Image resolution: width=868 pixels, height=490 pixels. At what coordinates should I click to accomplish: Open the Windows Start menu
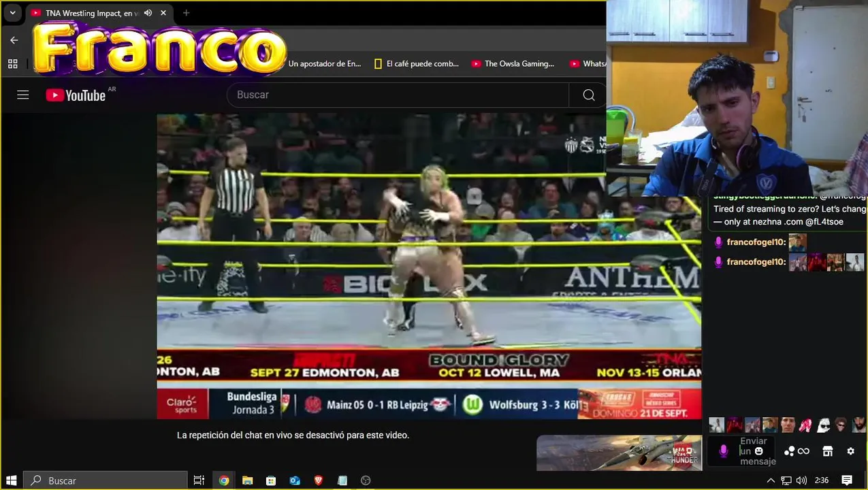pos(12,480)
